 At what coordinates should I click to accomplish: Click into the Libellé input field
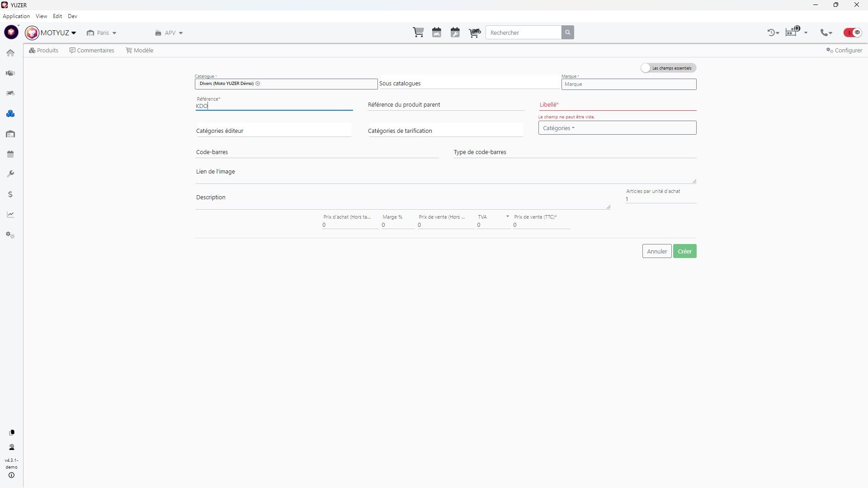coord(617,105)
